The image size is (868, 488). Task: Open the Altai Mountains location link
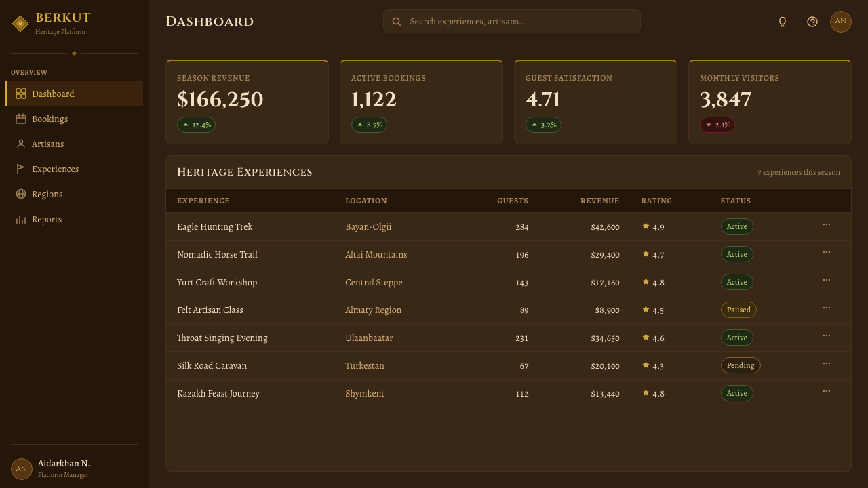pyautogui.click(x=376, y=254)
